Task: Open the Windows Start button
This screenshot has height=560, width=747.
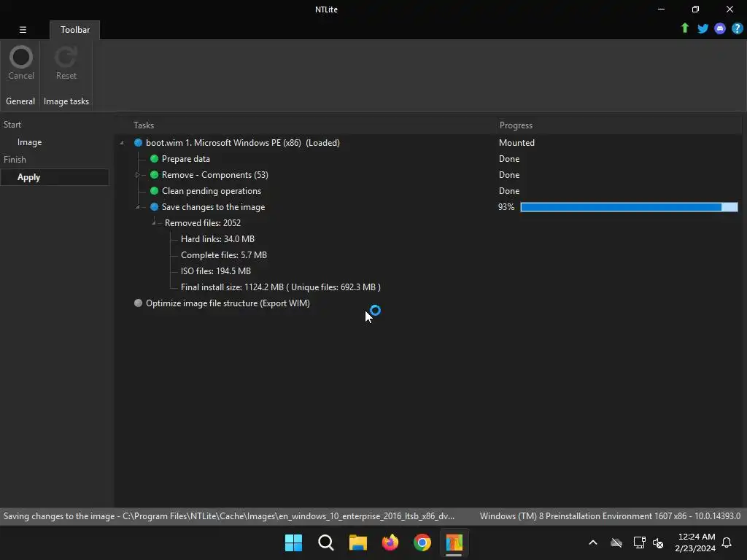Action: [293, 542]
